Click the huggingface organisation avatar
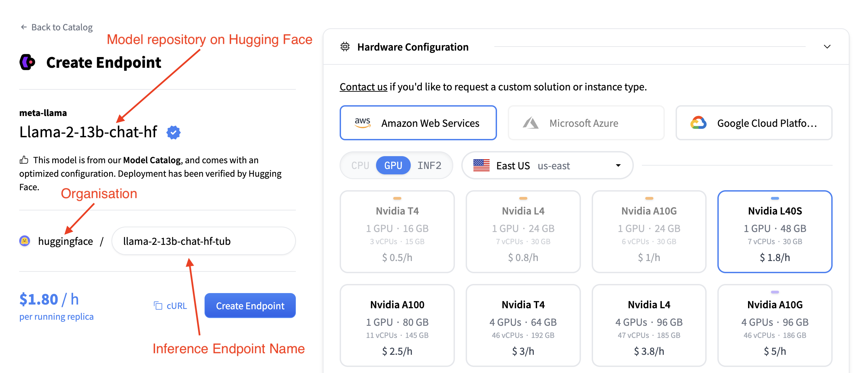This screenshot has width=868, height=373. 25,241
